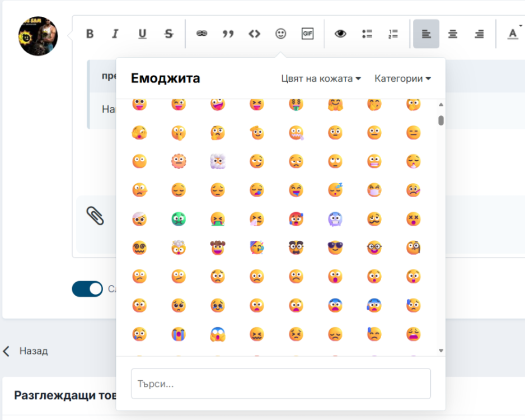Pick the thinking face emoji

pyautogui.click(x=218, y=133)
